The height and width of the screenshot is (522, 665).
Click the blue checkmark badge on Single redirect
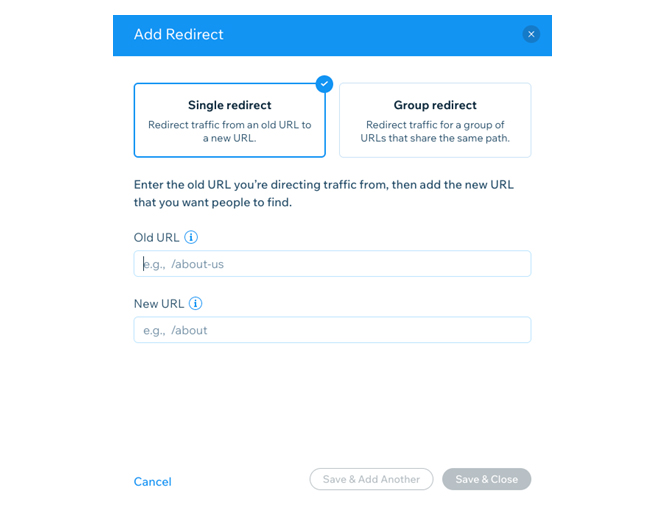click(324, 84)
